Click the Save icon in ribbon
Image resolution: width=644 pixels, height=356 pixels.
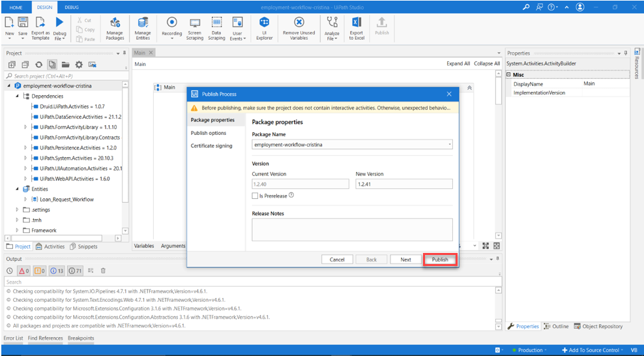tap(23, 22)
